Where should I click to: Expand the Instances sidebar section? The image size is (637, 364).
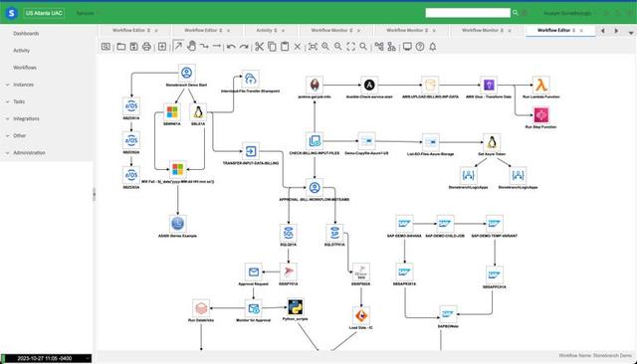(x=23, y=85)
